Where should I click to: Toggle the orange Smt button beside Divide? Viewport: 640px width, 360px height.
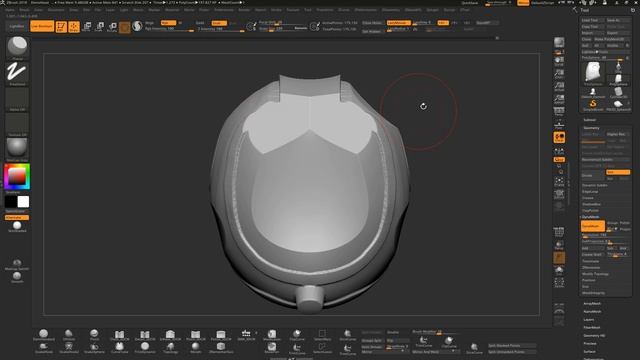click(x=618, y=172)
